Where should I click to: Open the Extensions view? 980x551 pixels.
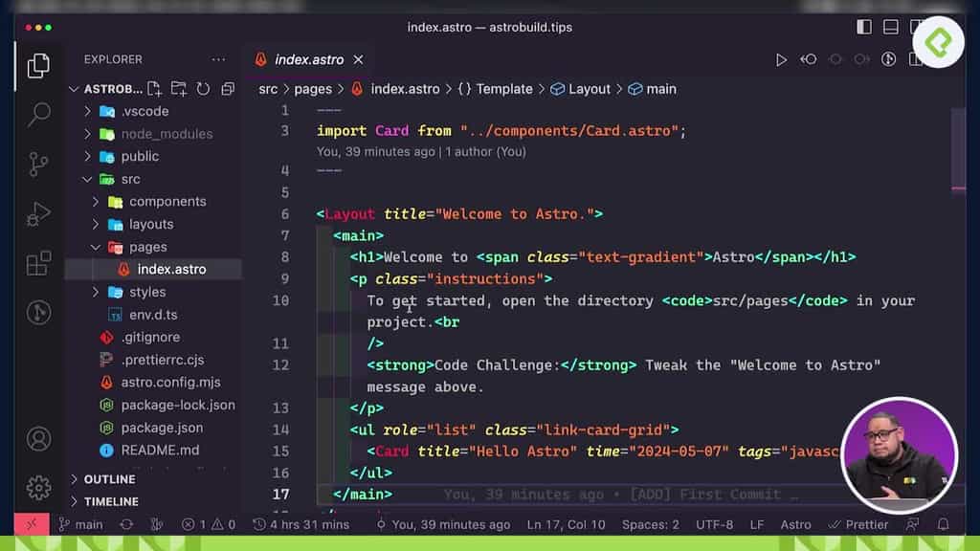(x=37, y=261)
